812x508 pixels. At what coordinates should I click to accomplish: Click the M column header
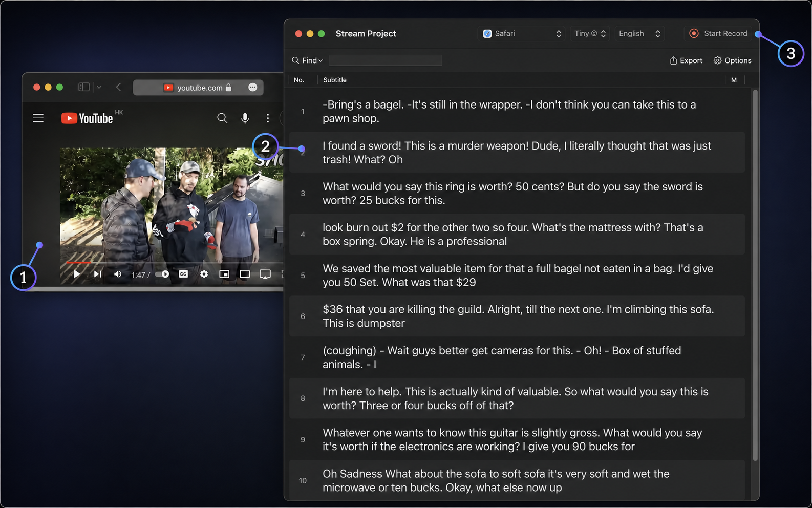click(x=734, y=80)
